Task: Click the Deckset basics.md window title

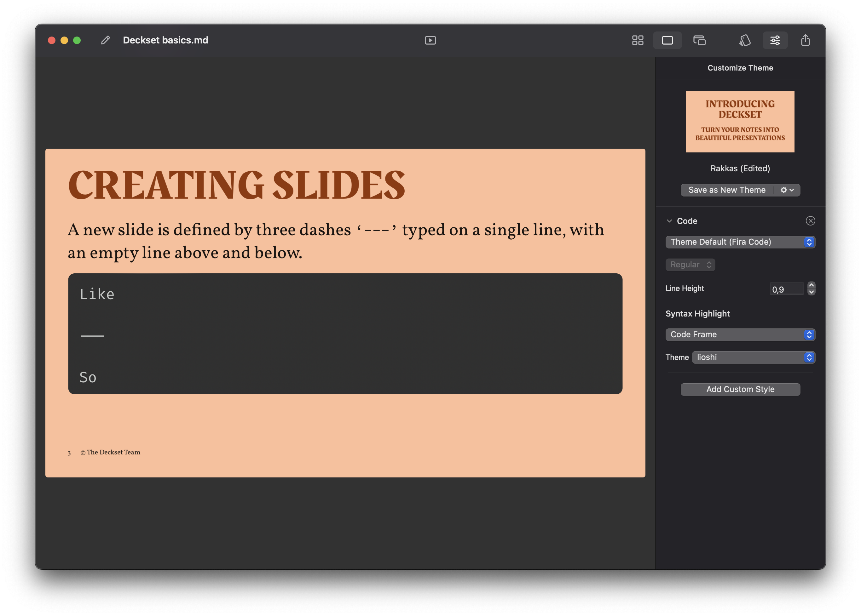Action: pyautogui.click(x=165, y=40)
